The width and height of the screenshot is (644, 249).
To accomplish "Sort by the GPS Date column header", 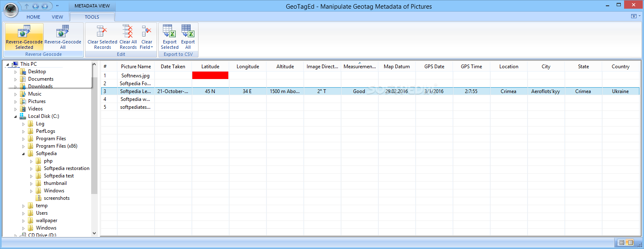I will [x=434, y=67].
